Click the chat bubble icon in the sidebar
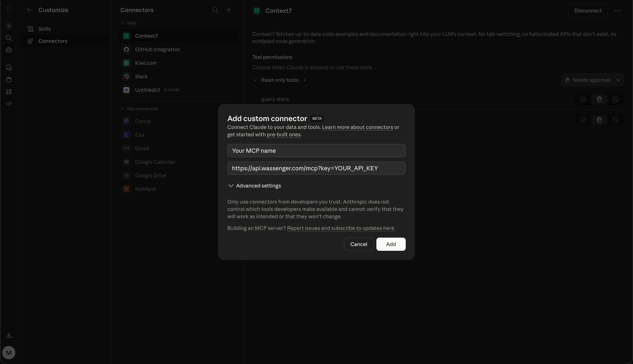 9,67
